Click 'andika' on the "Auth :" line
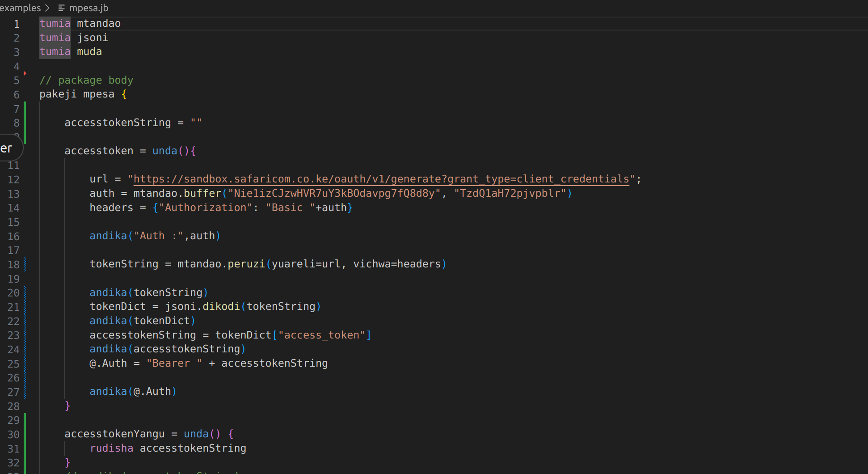868x474 pixels. [x=108, y=236]
